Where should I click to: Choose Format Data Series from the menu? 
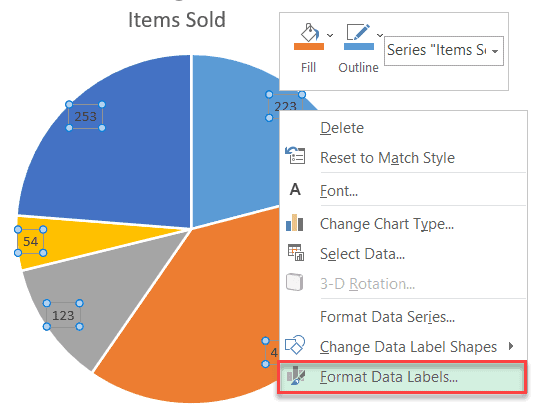click(x=387, y=317)
